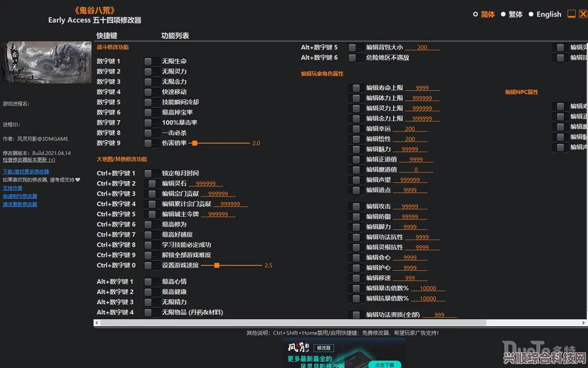Open 请求更新修改器 link
Image resolution: width=588 pixels, height=368 pixels.
click(20, 204)
